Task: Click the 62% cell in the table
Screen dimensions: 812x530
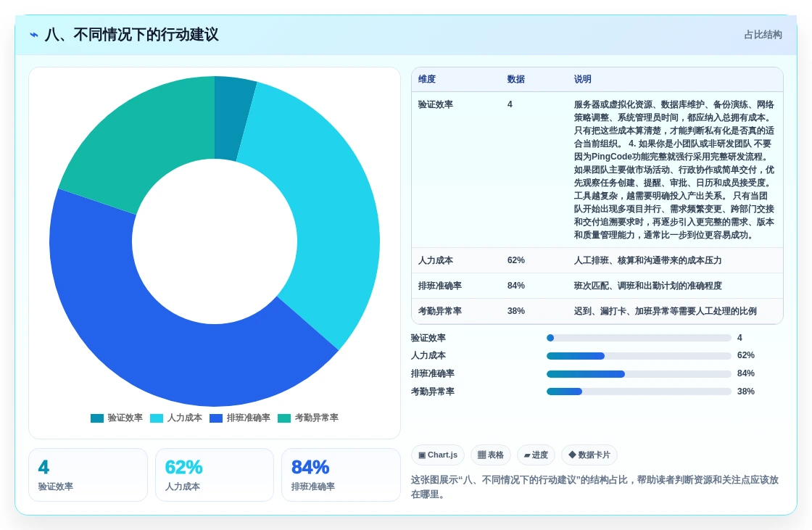Action: coord(515,260)
